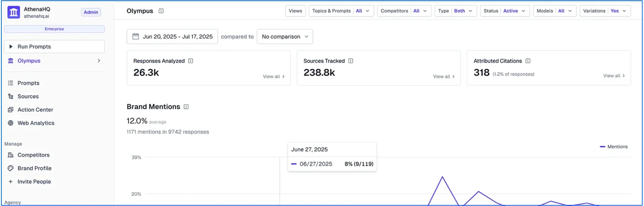This screenshot has height=206, width=644.
Task: Click the Views button
Action: 295,11
